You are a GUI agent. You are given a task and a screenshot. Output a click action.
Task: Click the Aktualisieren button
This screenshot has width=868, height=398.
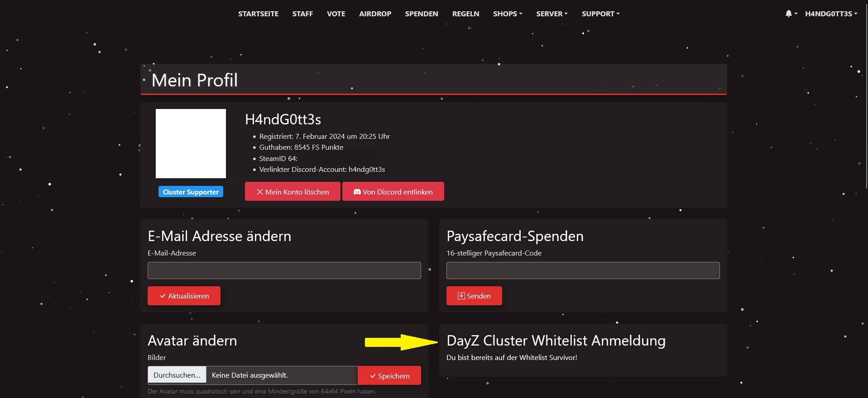[184, 296]
